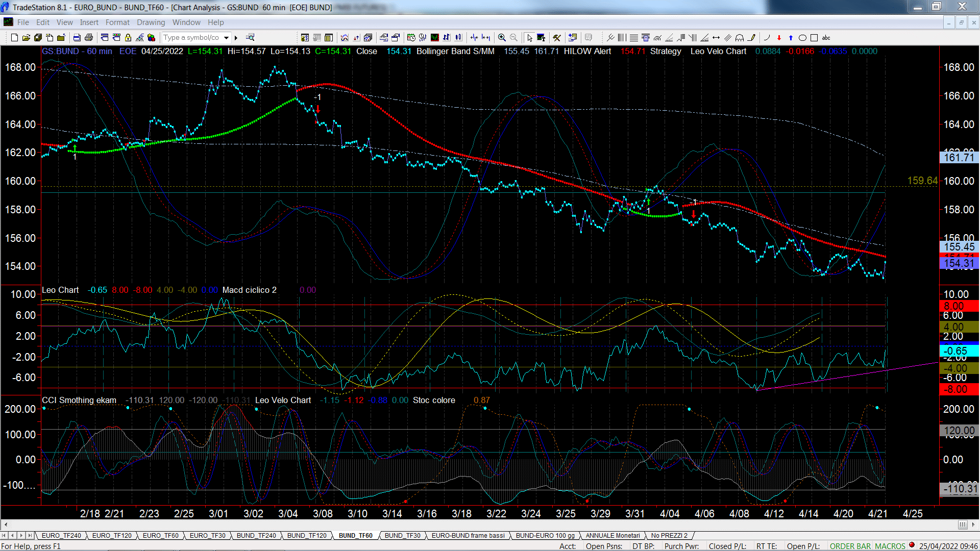
Task: Zoom in with the magnifier plus icon
Action: (x=502, y=38)
